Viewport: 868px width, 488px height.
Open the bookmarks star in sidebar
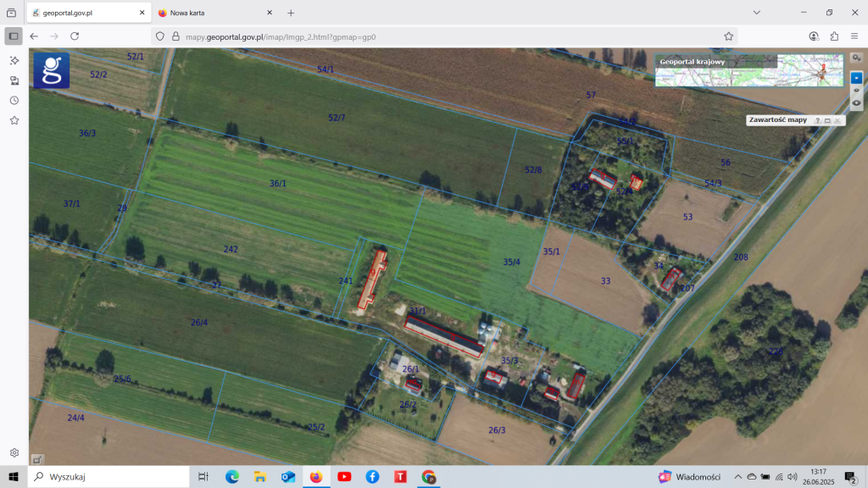14,121
